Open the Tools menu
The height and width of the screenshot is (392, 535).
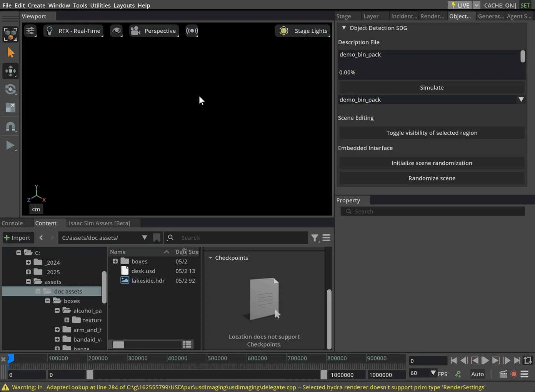[80, 5]
